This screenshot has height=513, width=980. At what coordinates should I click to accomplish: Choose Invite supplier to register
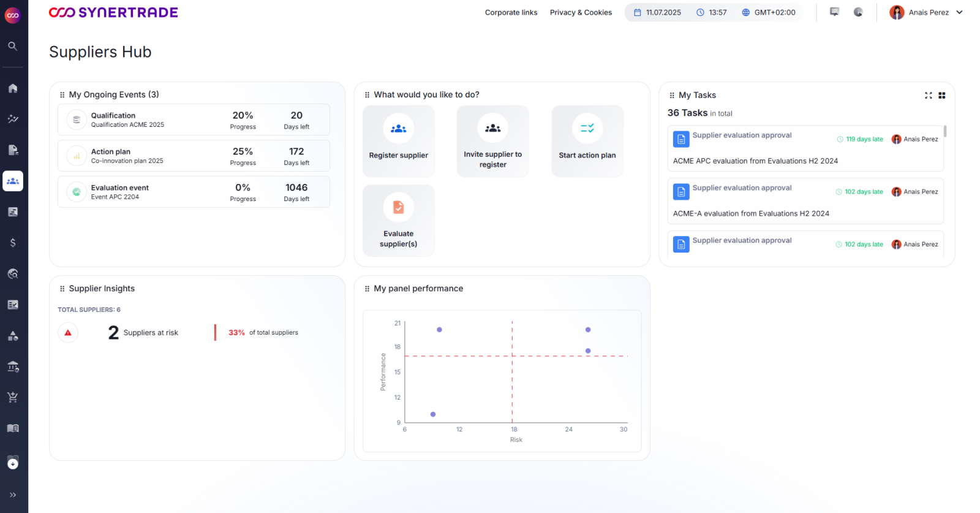[x=493, y=141]
